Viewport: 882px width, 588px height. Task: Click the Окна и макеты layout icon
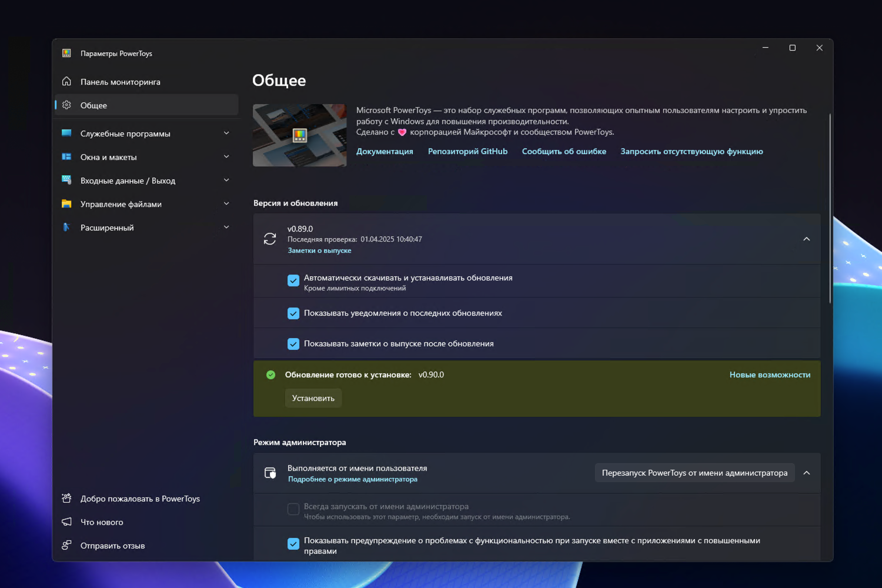(66, 156)
